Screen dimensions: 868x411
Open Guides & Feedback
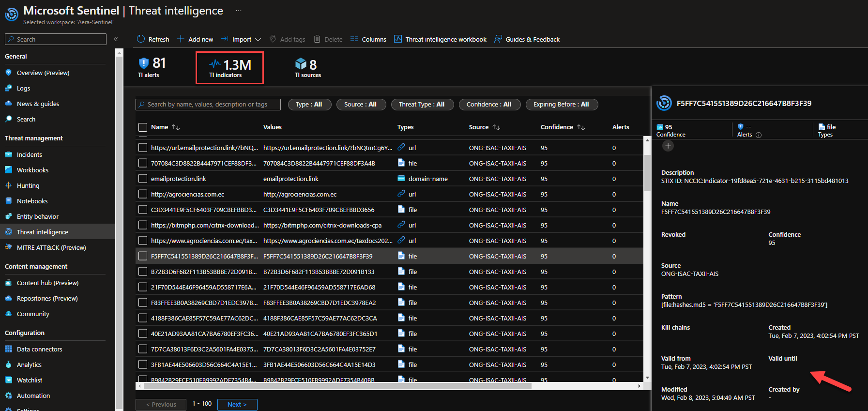pyautogui.click(x=527, y=39)
